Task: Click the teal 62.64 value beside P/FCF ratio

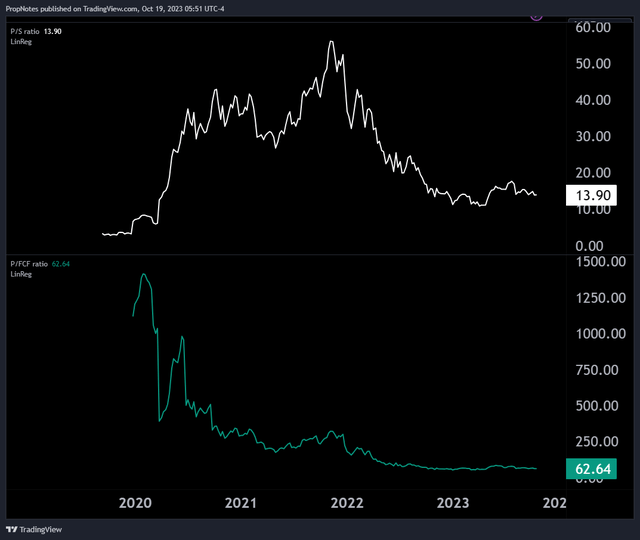Action: coord(64,263)
